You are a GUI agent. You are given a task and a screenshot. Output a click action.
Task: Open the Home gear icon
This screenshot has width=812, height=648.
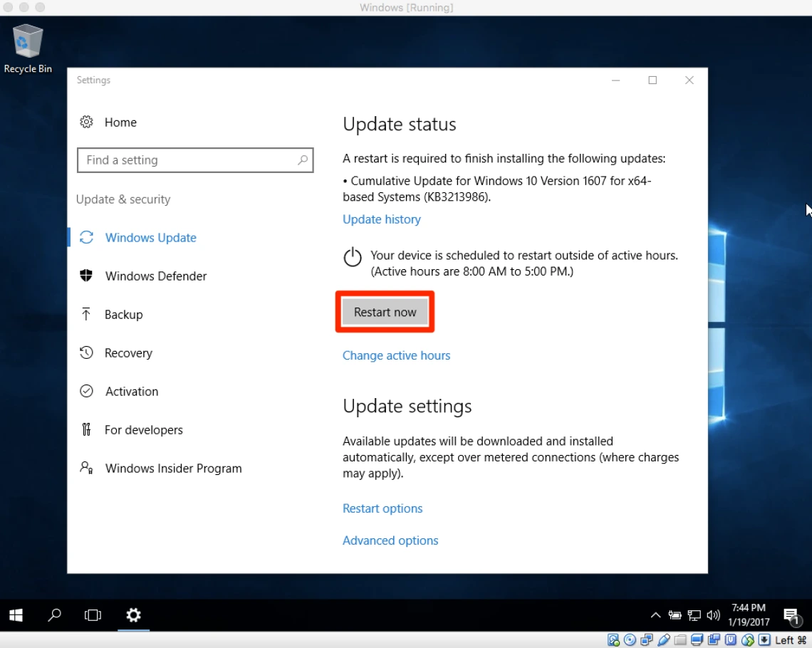tap(86, 122)
